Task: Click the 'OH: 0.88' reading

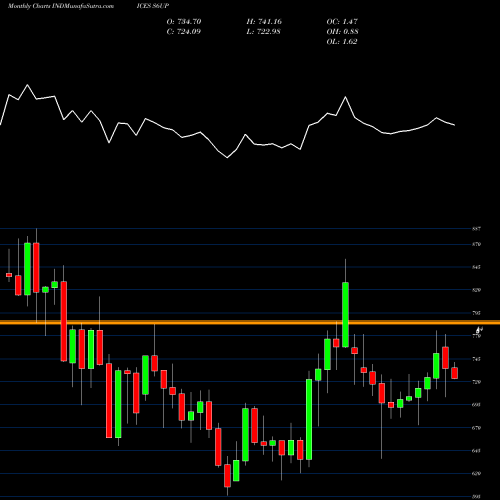Action: pos(342,32)
